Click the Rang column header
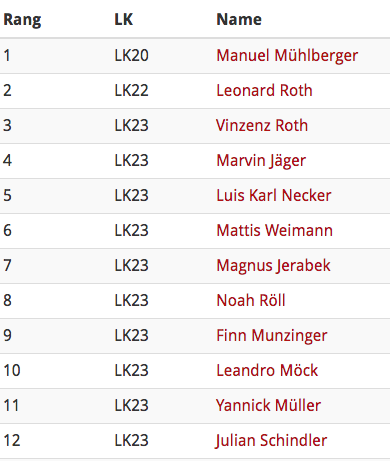The image size is (390, 461). tap(22, 20)
